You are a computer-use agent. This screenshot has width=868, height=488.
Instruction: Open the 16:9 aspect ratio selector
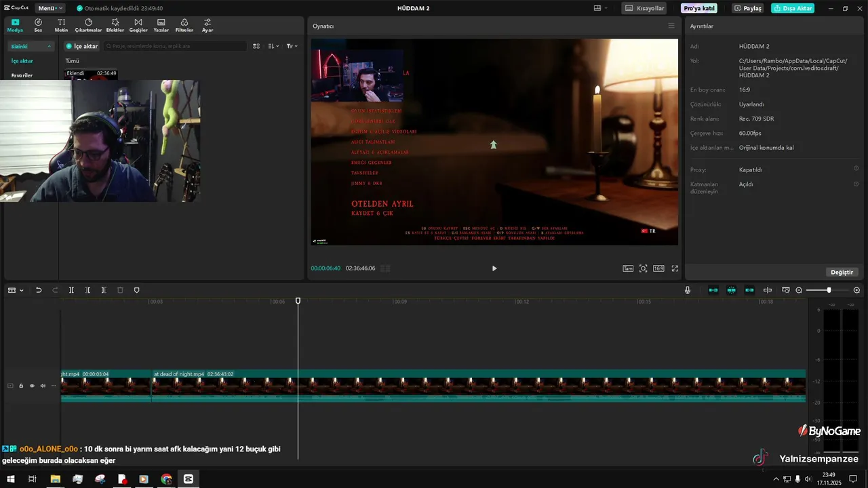658,268
